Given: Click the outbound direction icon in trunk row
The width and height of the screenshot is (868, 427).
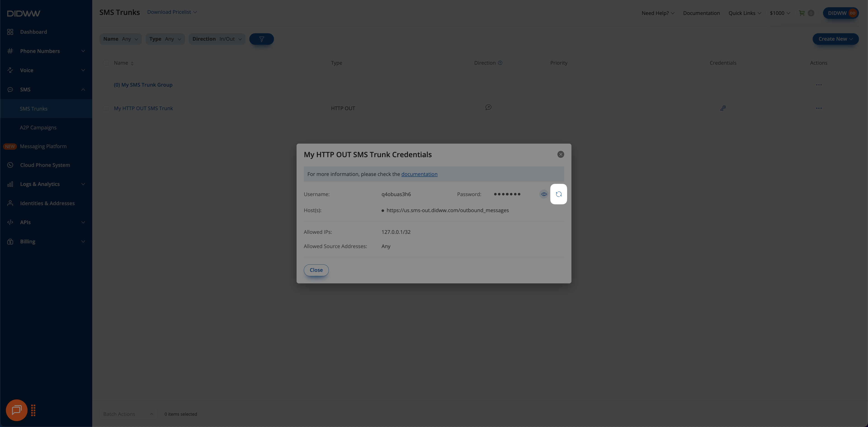Looking at the screenshot, I should coord(488,107).
